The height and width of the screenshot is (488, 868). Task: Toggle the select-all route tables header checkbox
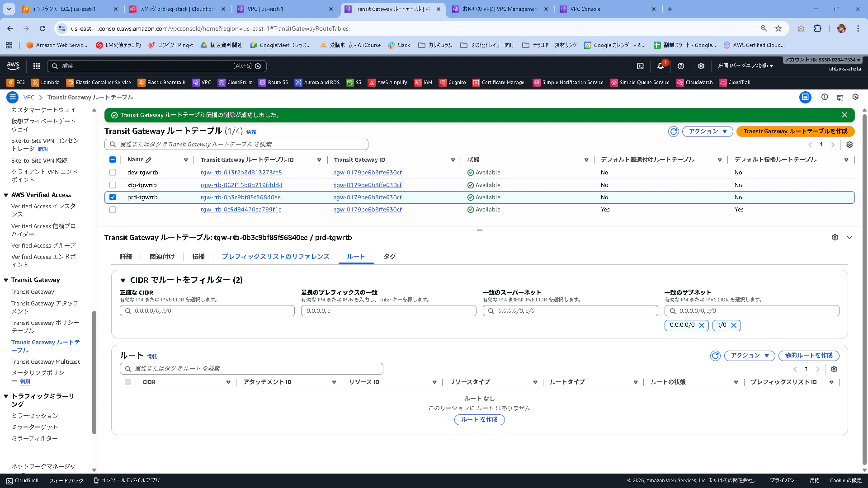113,160
